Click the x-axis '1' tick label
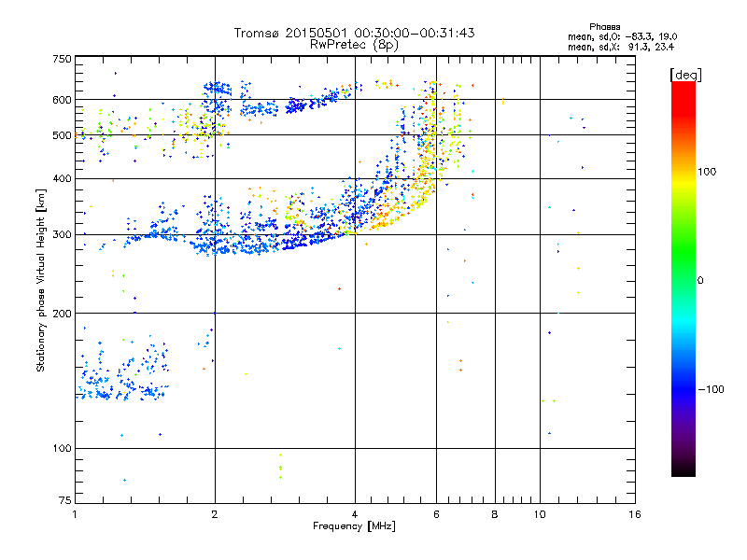Screen dimensions: 747x560 coord(75,514)
